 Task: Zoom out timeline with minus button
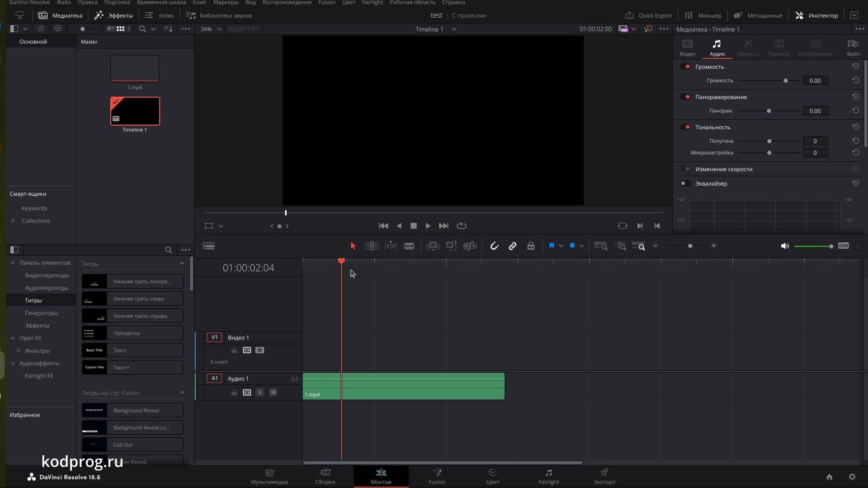click(655, 246)
